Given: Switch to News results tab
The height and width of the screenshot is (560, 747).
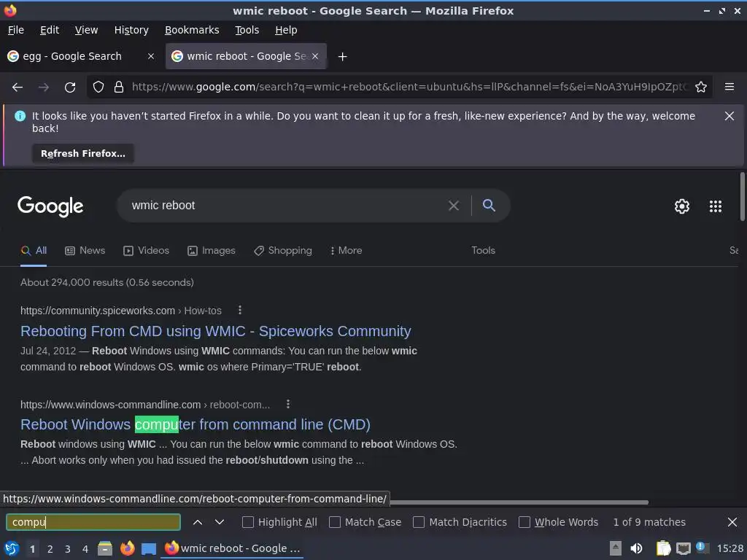Looking at the screenshot, I should click(85, 251).
